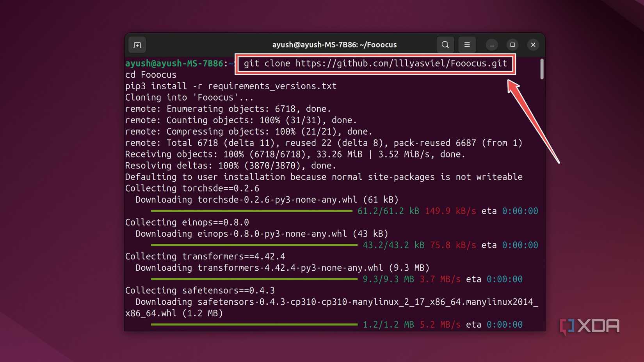Click the einops ETA timer text

[x=519, y=245]
